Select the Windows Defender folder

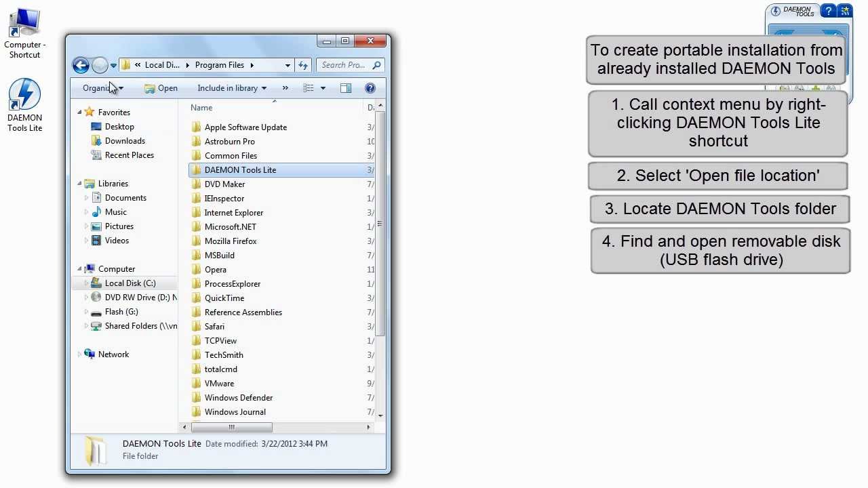[x=239, y=398]
